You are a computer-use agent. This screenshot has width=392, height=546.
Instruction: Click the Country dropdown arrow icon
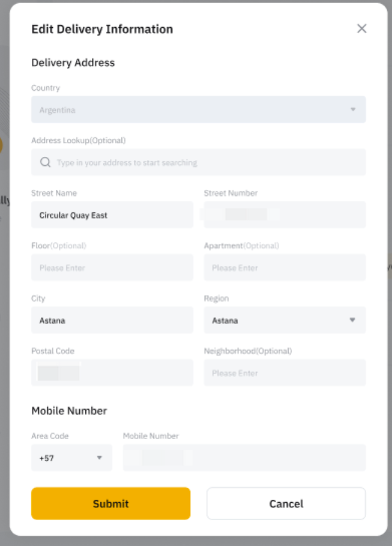click(x=353, y=109)
